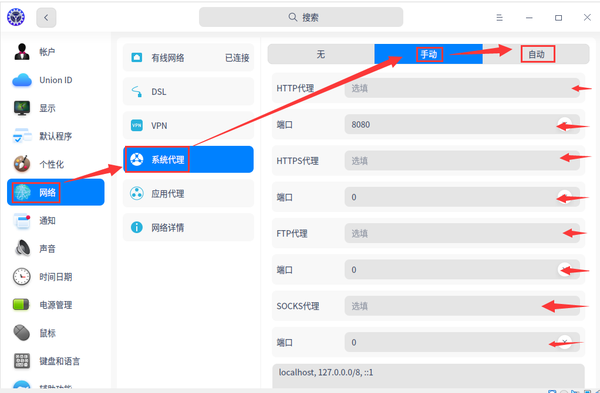Viewport: 600px width, 393px height.
Task: Click the SOCKS port field
Action: pos(462,342)
